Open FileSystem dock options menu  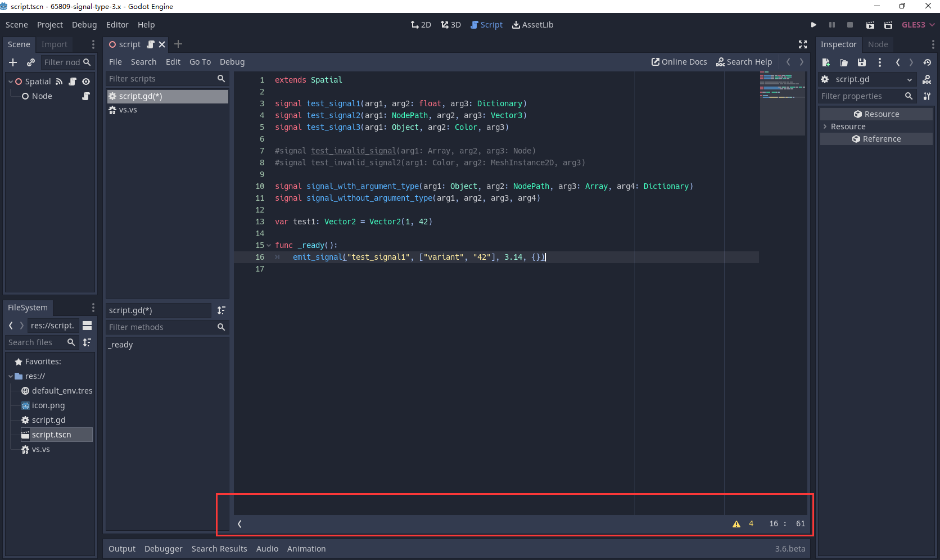[93, 308]
